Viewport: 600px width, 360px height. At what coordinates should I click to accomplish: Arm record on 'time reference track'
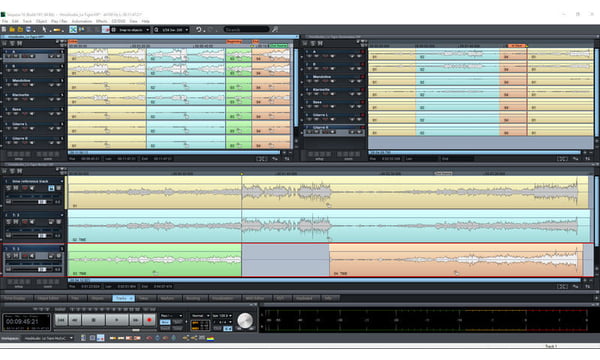click(25, 188)
